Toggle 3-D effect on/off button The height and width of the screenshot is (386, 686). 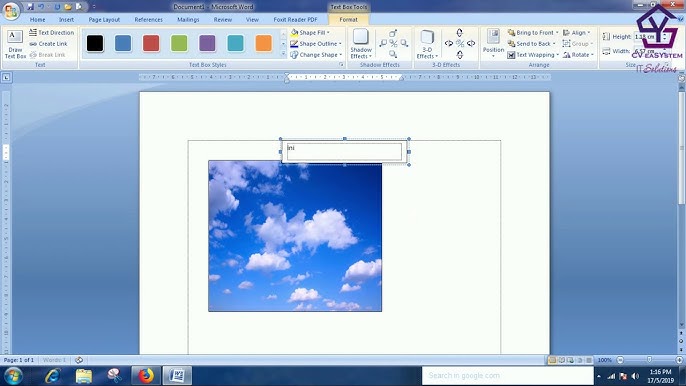pos(459,43)
